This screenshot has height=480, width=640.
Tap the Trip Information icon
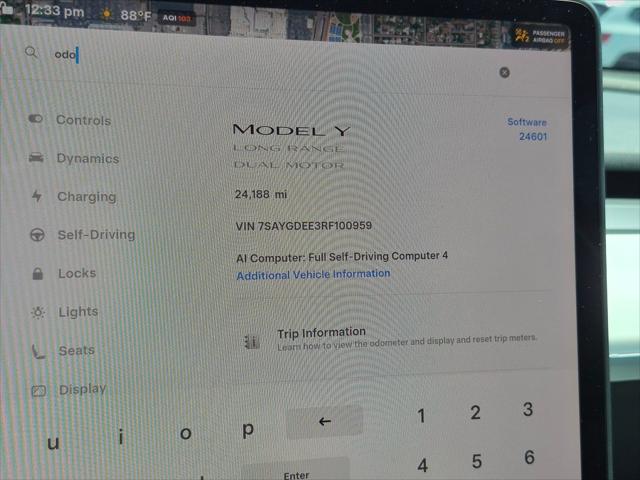[252, 342]
